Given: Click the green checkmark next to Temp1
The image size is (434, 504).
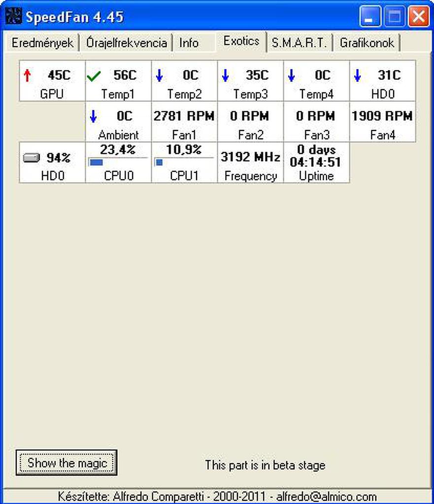Looking at the screenshot, I should point(94,76).
